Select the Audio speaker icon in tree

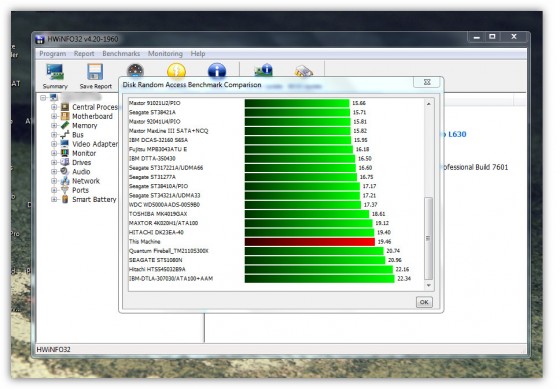(x=65, y=171)
